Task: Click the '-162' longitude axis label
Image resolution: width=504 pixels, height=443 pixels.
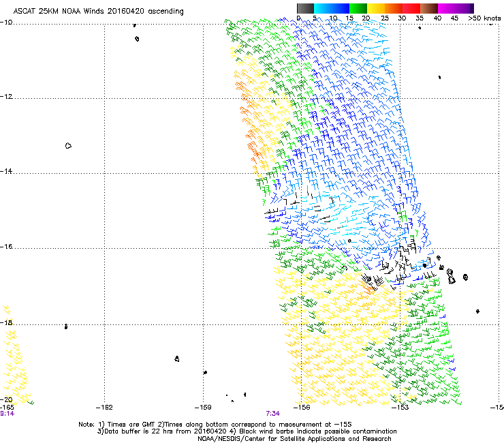Action: (104, 408)
